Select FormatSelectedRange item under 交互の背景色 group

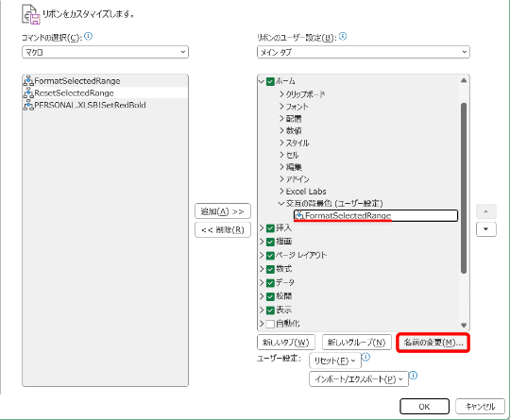click(376, 215)
